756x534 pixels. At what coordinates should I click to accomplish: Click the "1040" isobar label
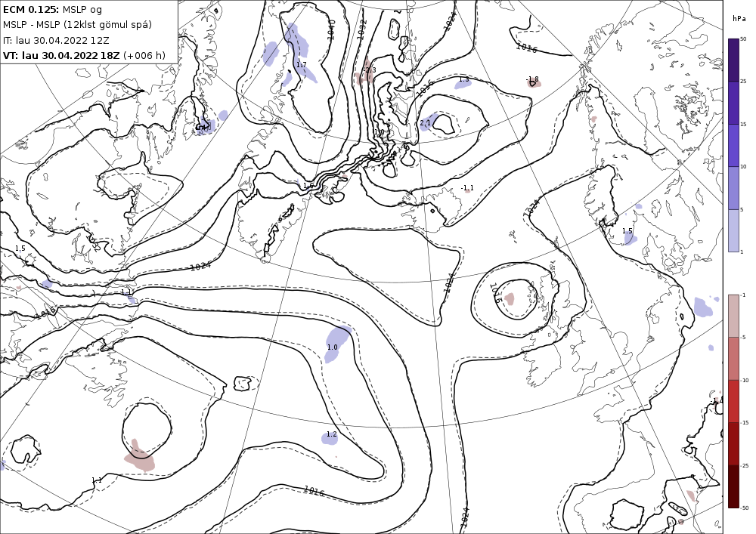pyautogui.click(x=331, y=29)
